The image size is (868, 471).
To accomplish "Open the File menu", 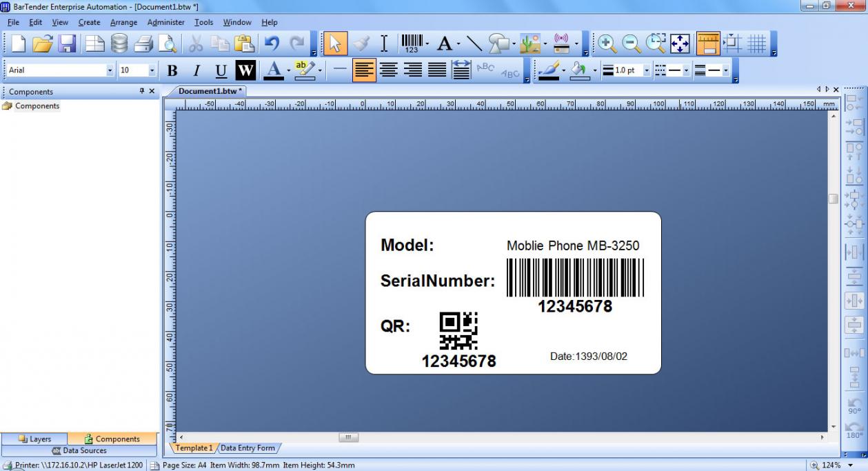I will point(13,22).
